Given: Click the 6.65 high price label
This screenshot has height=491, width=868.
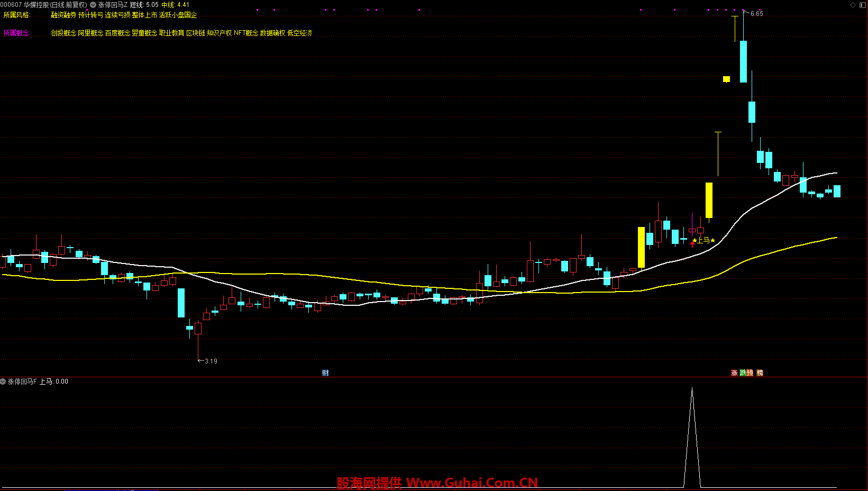Looking at the screenshot, I should tap(757, 14).
